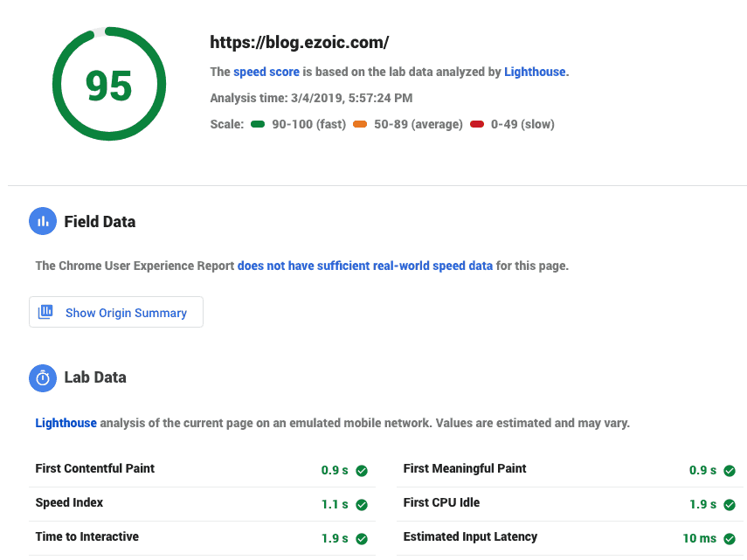Select the Estimated Input Latency metric row
This screenshot has width=747, height=560.
click(x=570, y=538)
